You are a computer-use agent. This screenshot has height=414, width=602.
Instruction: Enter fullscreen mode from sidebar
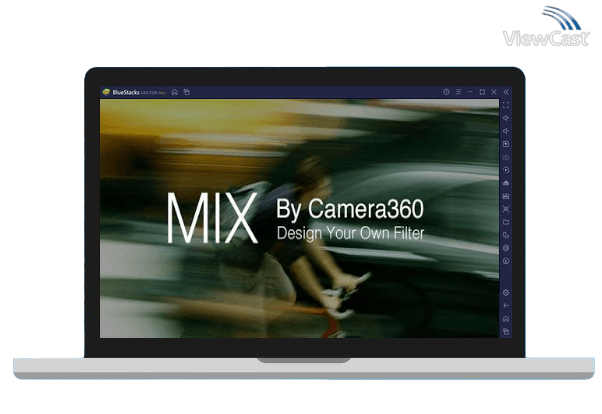click(x=506, y=105)
